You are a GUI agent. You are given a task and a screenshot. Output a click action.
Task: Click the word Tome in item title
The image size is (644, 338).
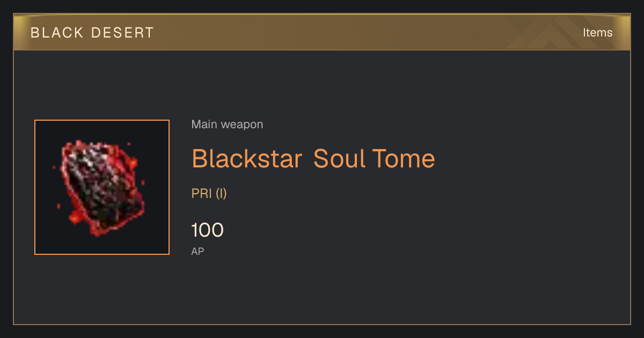pos(404,159)
